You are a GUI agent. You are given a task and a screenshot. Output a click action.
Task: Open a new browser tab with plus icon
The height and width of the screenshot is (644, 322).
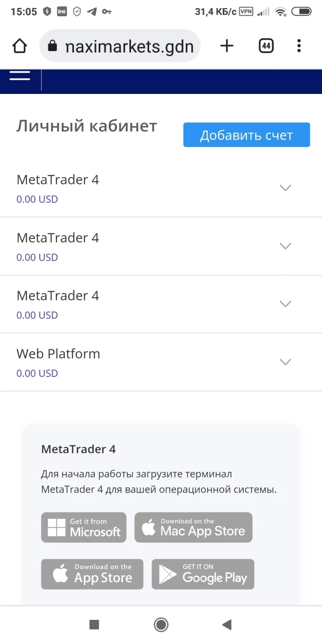227,46
